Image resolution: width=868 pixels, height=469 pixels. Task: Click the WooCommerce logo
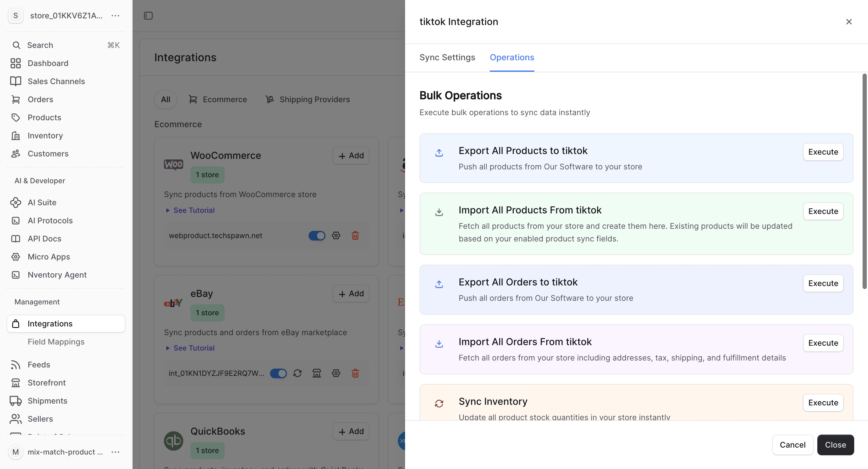coord(174,164)
